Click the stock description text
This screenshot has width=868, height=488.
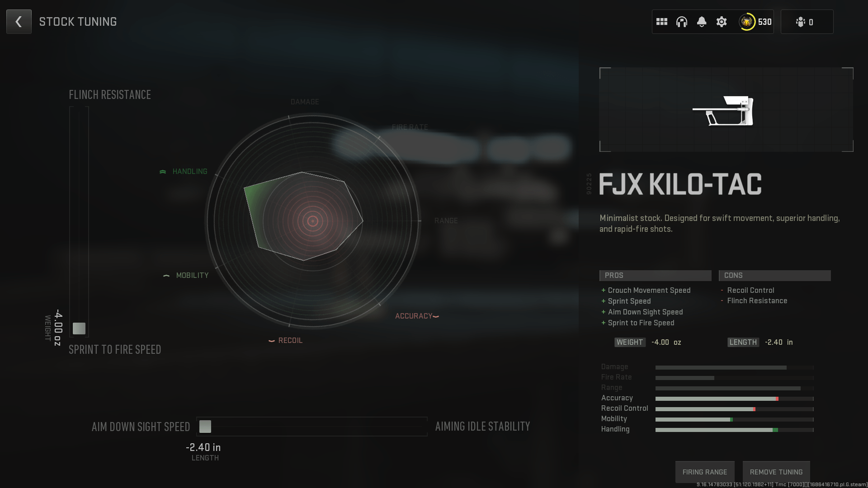pos(720,224)
